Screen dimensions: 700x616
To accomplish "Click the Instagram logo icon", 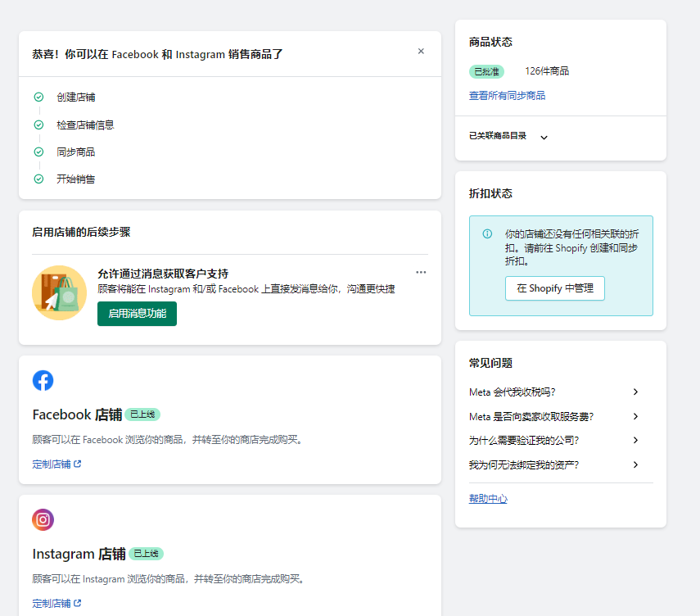I will 43,519.
